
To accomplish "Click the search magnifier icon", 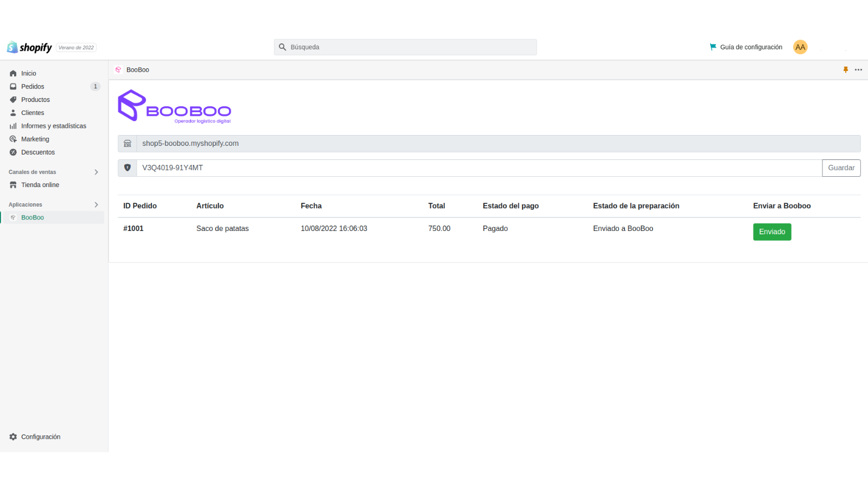I will click(283, 47).
